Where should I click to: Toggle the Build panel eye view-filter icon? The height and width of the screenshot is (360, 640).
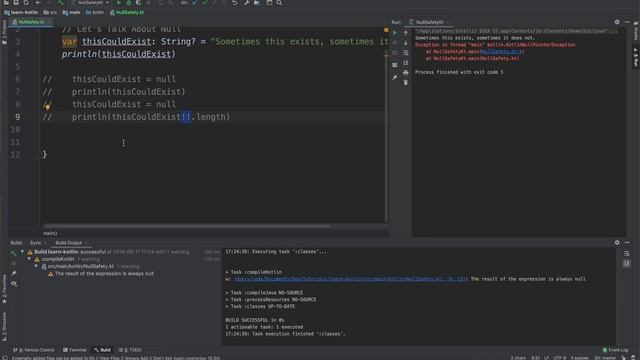click(14, 283)
